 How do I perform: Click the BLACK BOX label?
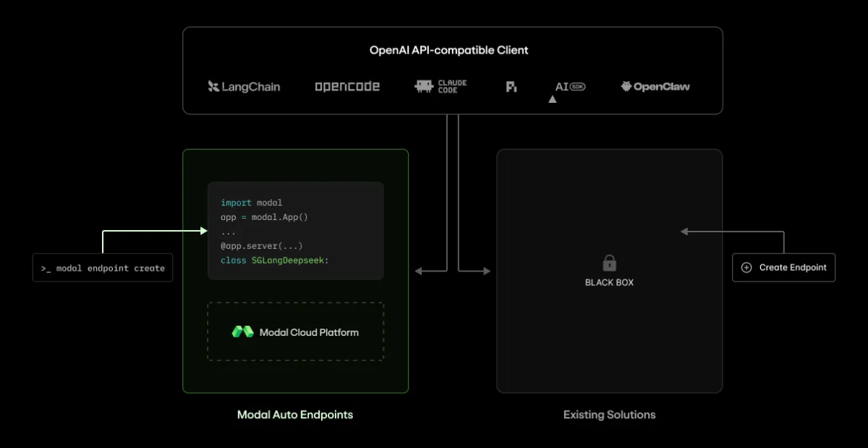pos(609,282)
